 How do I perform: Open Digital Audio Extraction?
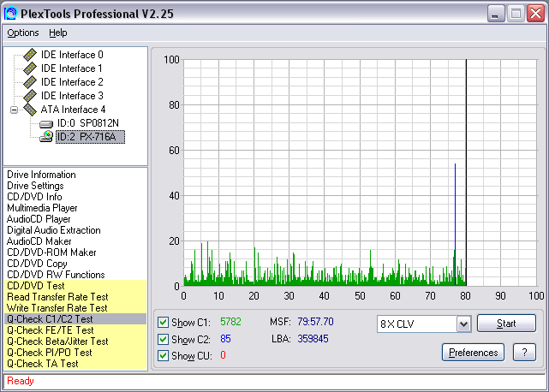point(54,230)
